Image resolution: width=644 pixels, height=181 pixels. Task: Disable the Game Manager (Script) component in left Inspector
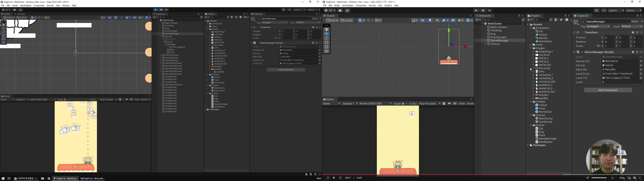coord(258,43)
